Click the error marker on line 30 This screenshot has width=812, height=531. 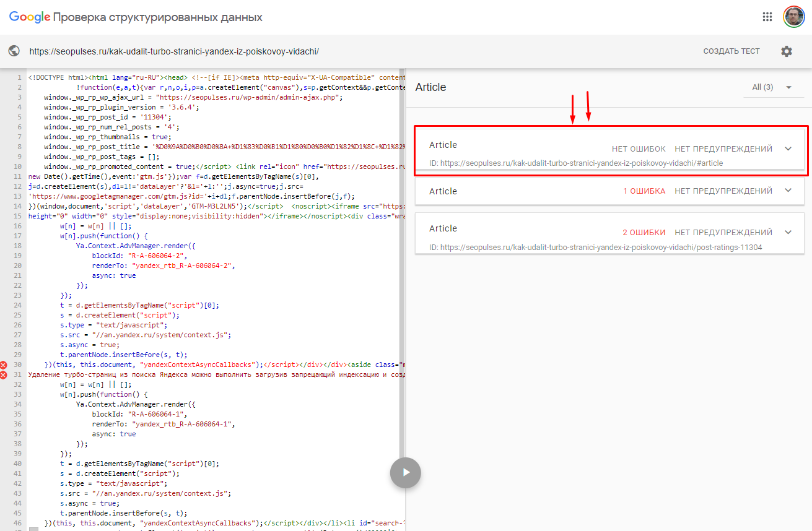click(x=4, y=365)
